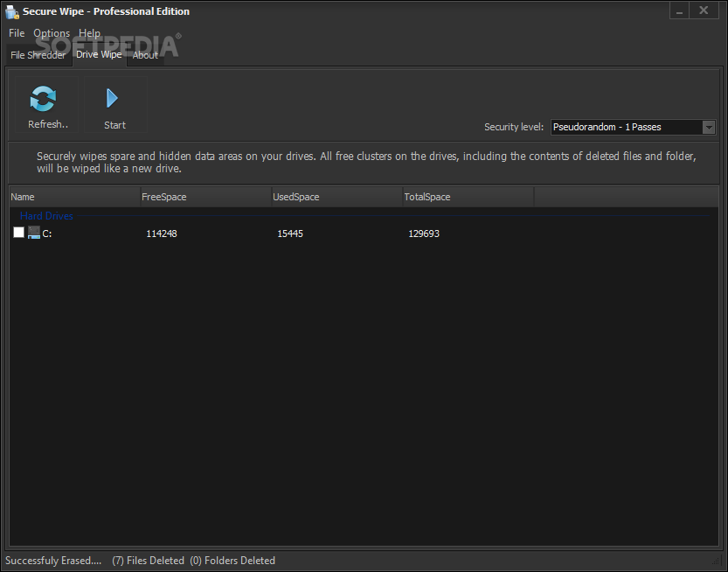Minimize the Secure Wipe window
The image size is (728, 572).
[679, 11]
